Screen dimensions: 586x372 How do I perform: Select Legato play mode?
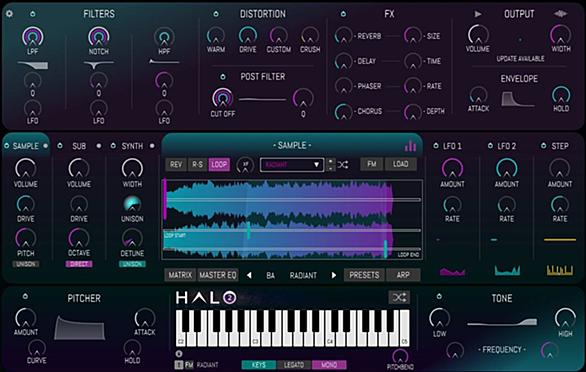click(294, 365)
